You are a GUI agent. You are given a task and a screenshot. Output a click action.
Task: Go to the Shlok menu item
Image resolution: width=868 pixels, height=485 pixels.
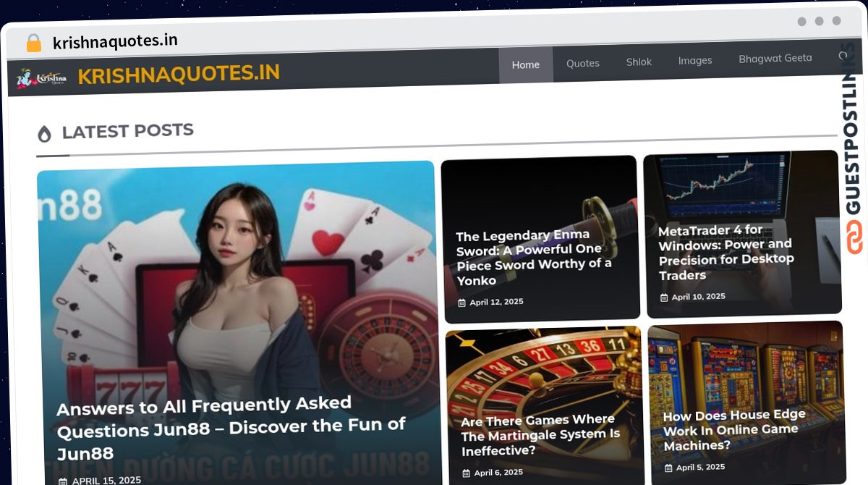pyautogui.click(x=639, y=62)
